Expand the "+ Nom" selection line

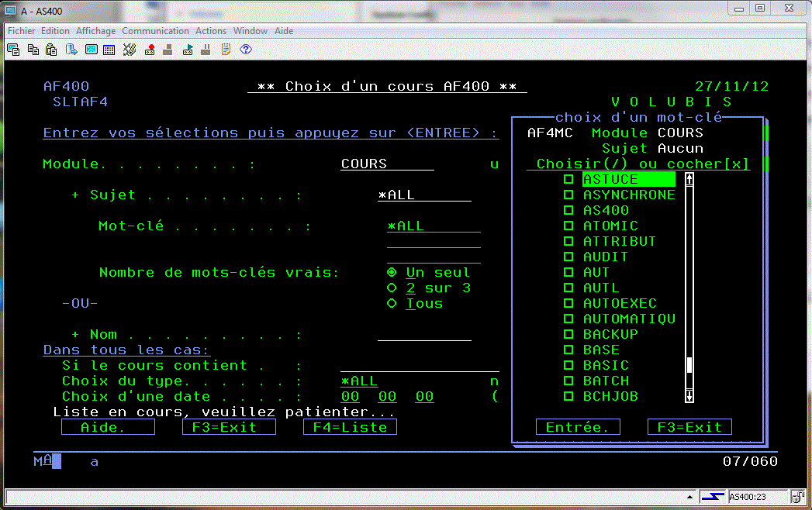tap(75, 334)
